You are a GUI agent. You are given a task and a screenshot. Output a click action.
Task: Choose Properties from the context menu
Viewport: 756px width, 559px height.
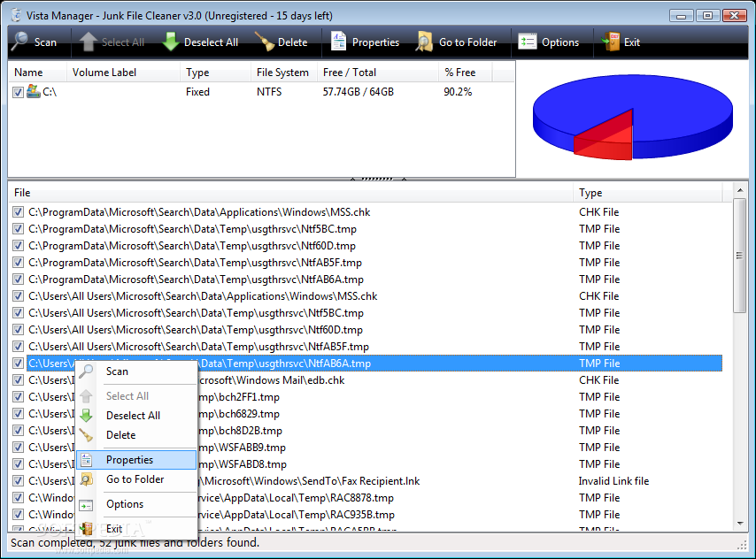point(136,460)
